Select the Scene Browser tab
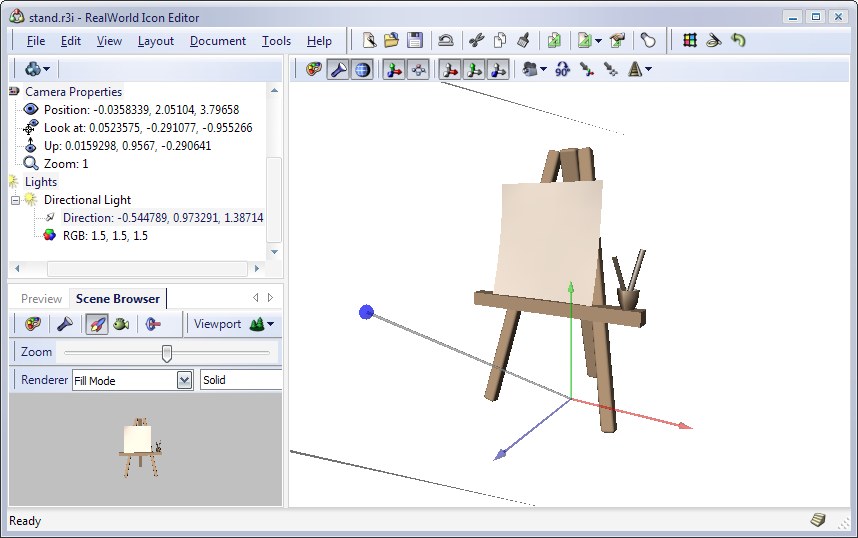The image size is (858, 538). (x=118, y=299)
